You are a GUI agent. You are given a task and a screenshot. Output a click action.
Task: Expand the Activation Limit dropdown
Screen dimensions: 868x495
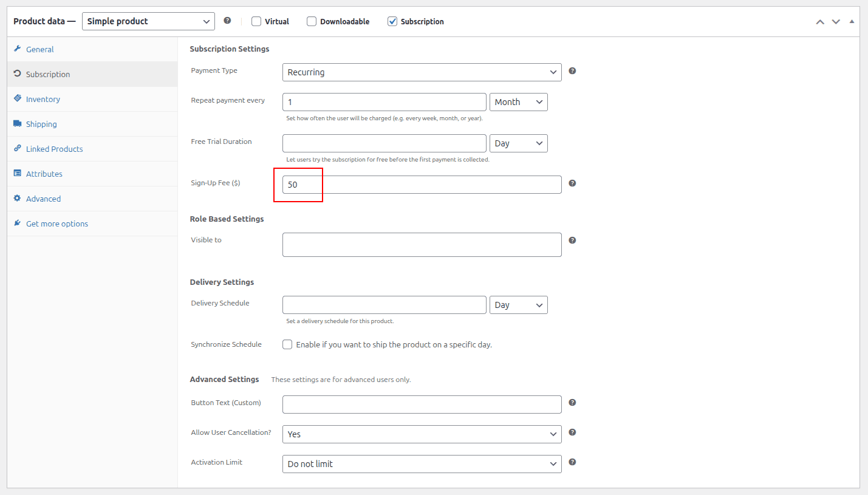[x=422, y=464]
